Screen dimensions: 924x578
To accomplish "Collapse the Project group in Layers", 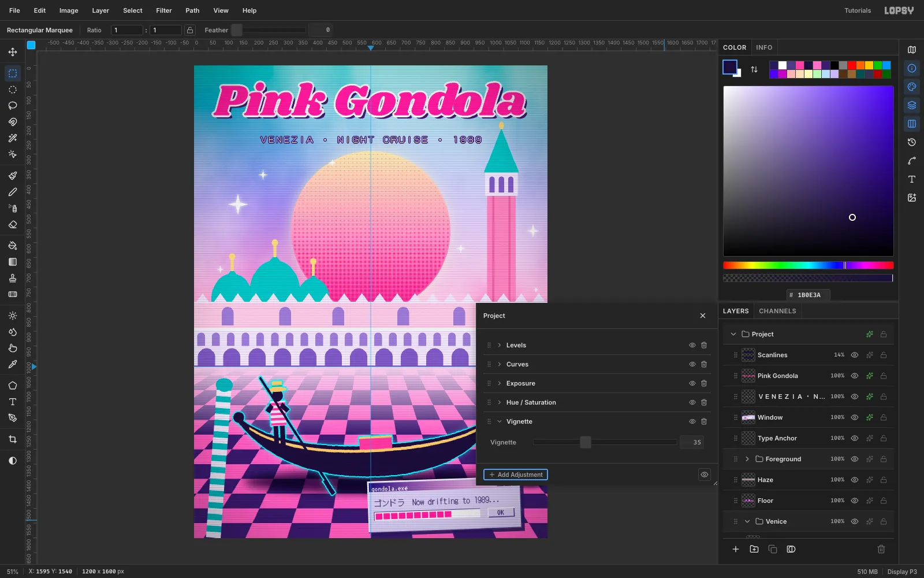I will [733, 334].
